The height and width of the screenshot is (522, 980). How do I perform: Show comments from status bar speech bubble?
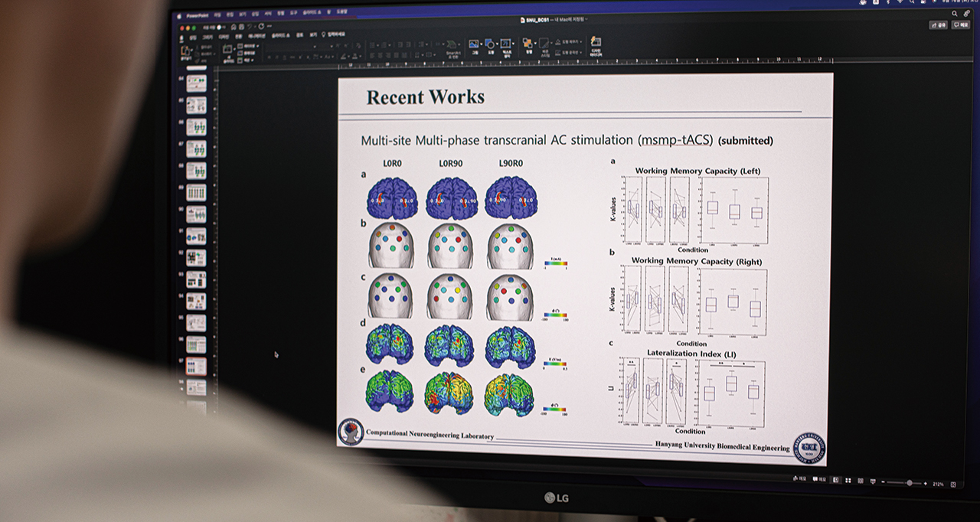pyautogui.click(x=819, y=478)
